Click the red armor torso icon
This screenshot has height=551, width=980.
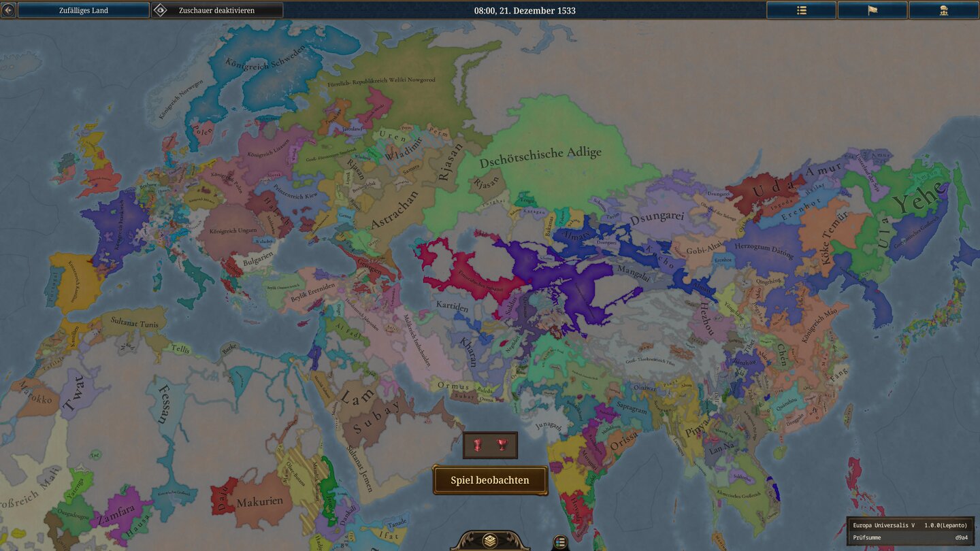[477, 445]
